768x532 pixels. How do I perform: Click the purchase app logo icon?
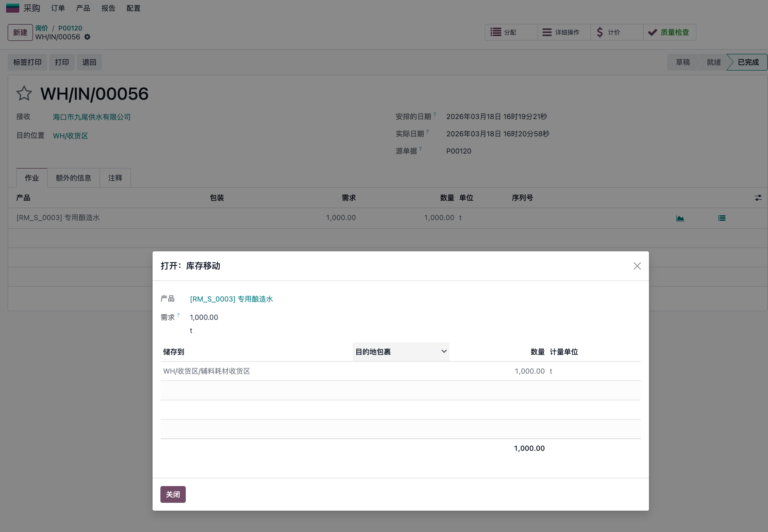(x=13, y=8)
